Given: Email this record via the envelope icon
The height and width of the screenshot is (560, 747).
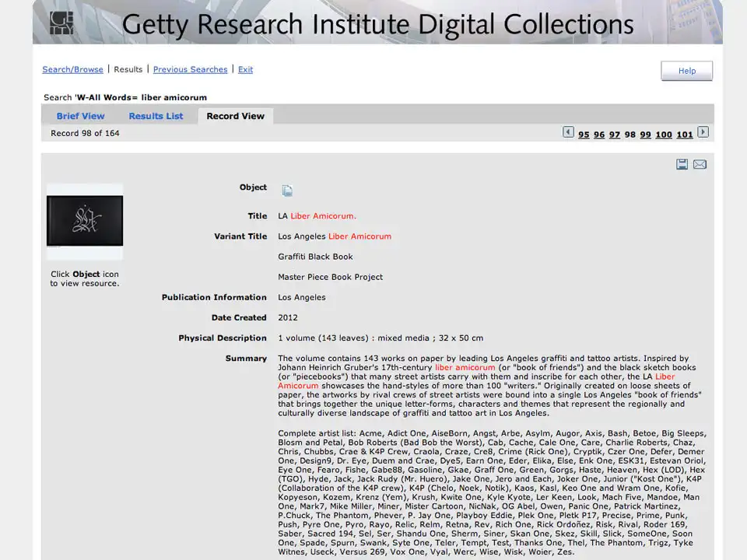Looking at the screenshot, I should click(700, 164).
